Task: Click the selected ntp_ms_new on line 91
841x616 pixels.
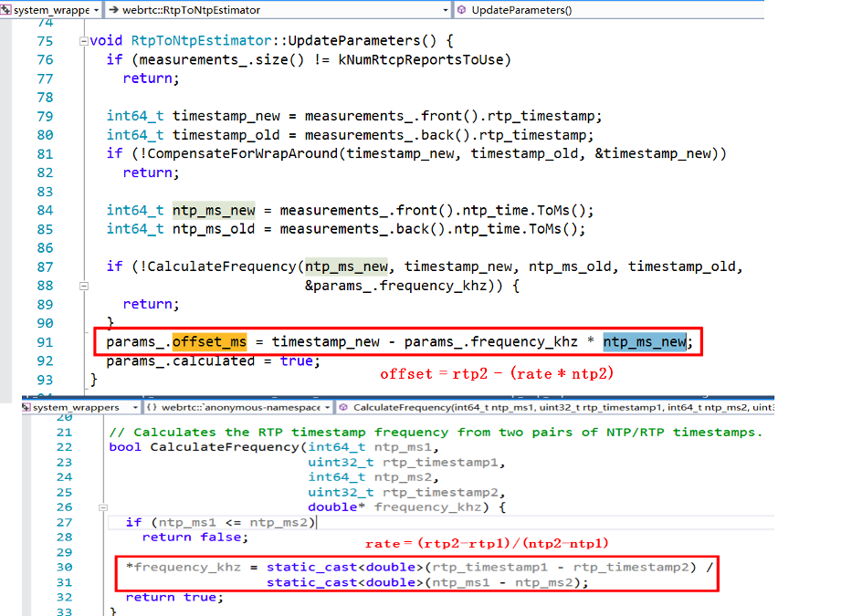Action: [644, 342]
